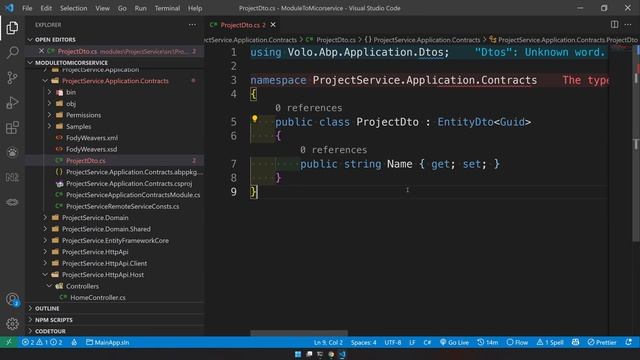Open the Selection menu
640x360 pixels.
[x=73, y=8]
